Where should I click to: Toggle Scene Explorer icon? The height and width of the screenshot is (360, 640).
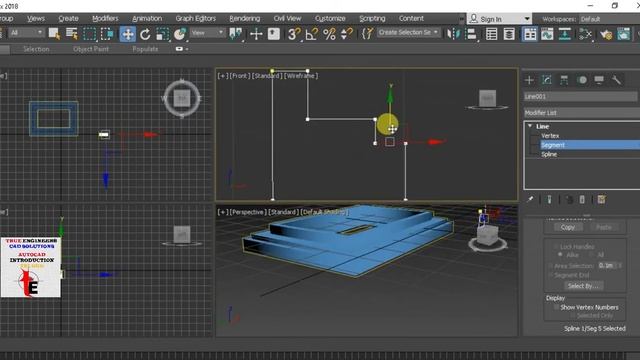492,34
